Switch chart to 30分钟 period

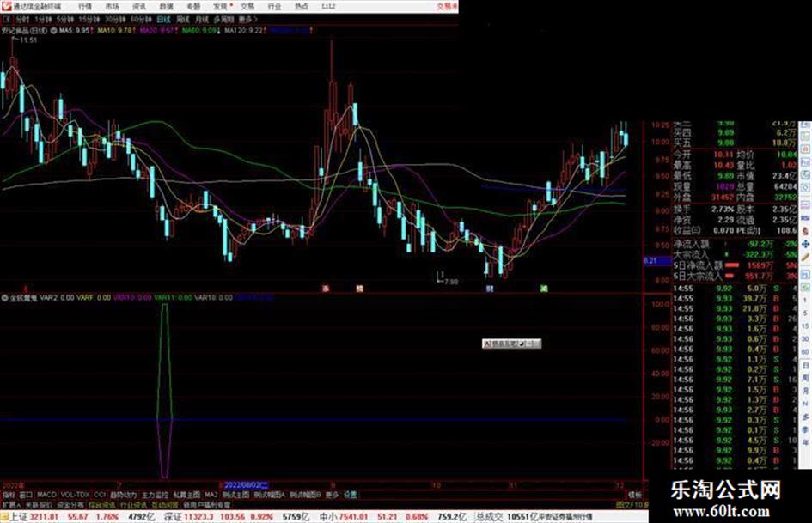coord(114,20)
